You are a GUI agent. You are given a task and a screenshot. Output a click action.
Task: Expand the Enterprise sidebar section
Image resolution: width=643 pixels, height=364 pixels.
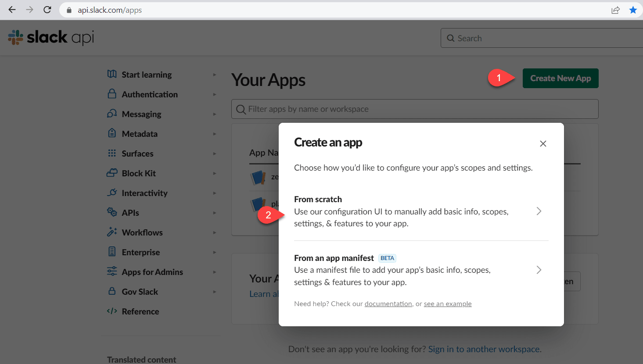pos(140,252)
